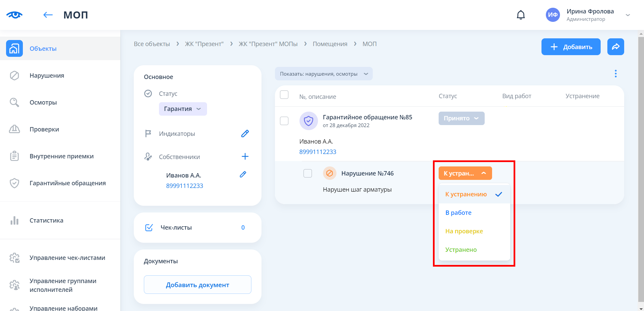Open the Принято status dropdown

coord(461,118)
